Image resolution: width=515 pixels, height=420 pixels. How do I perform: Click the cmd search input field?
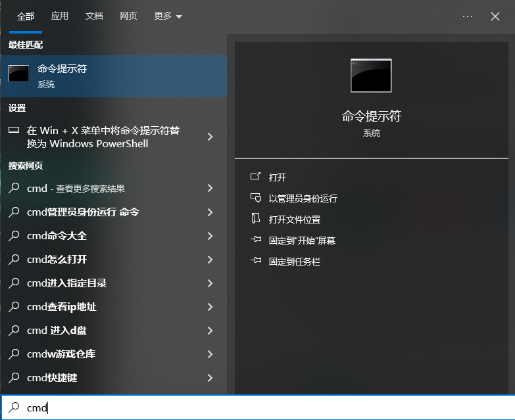(x=263, y=408)
